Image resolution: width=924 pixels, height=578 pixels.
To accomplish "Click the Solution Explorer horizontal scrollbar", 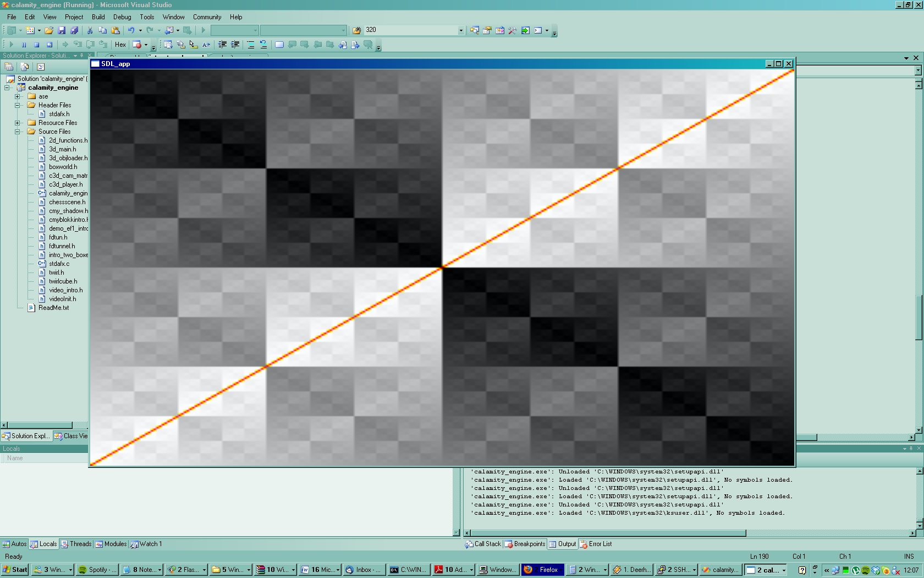I will 38,425.
